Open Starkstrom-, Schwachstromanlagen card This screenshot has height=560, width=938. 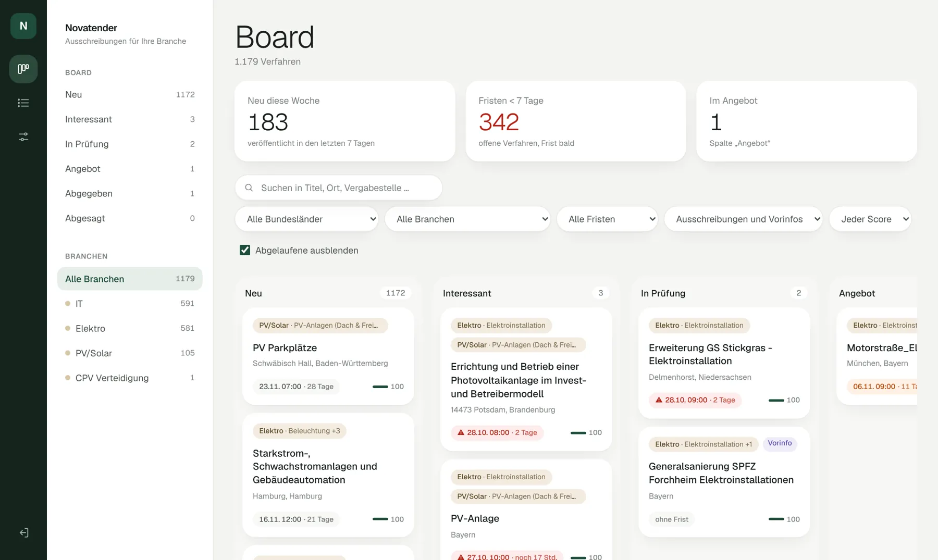coord(328,475)
